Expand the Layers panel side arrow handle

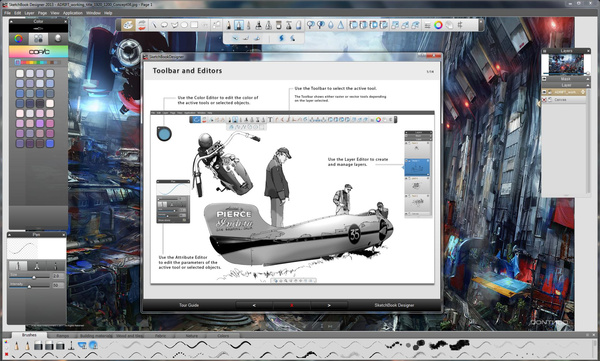click(x=540, y=103)
